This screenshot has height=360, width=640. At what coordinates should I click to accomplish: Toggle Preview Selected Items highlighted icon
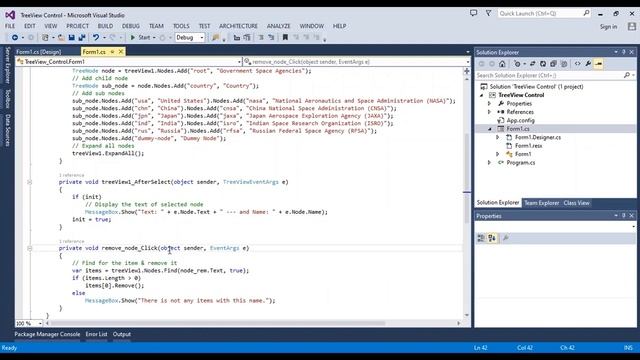(x=599, y=64)
